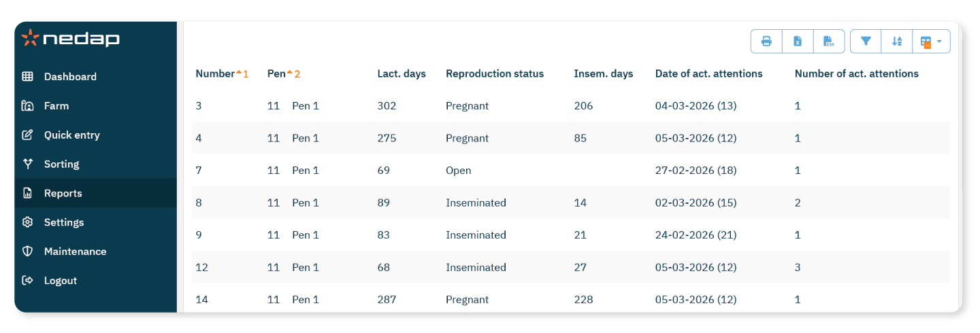Viewport: 980px width, 333px height.
Task: Sort by the Number column header
Action: click(215, 74)
